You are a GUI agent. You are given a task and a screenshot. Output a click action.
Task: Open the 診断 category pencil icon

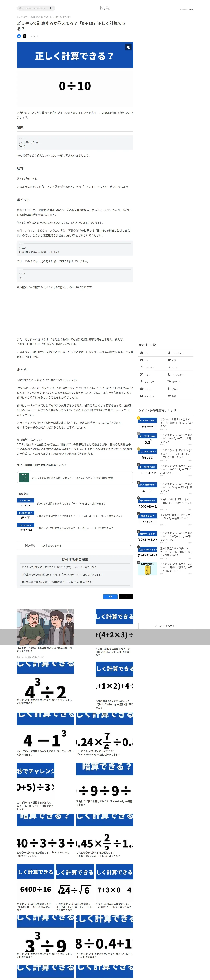coord(169,396)
